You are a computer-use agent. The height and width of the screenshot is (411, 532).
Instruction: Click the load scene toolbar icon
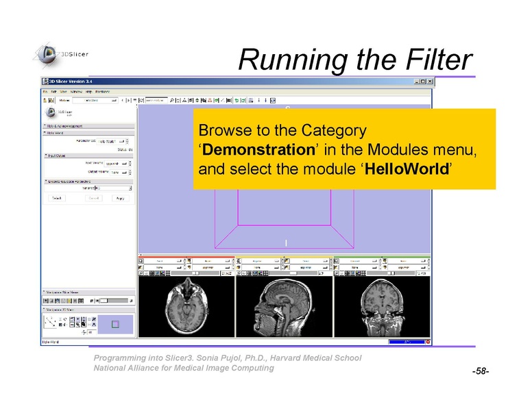45,100
